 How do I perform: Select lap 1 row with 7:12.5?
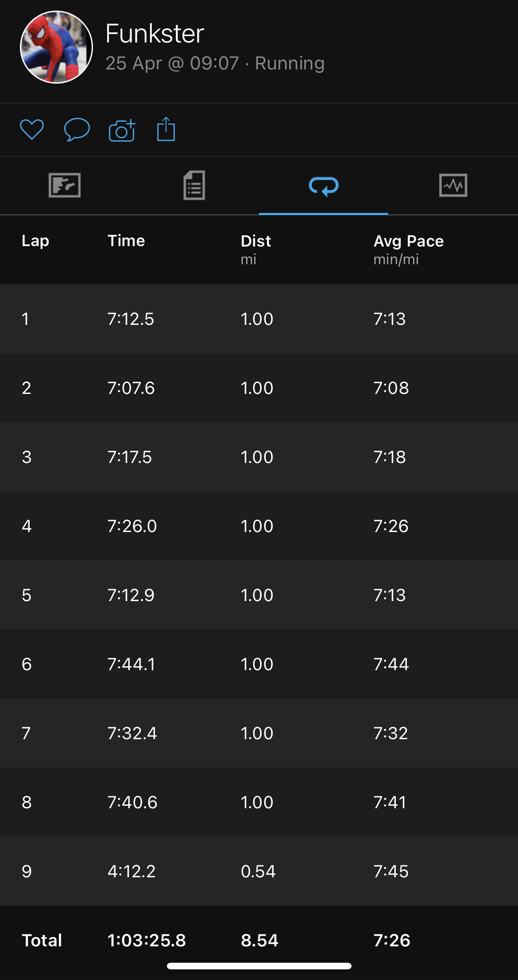pyautogui.click(x=259, y=319)
